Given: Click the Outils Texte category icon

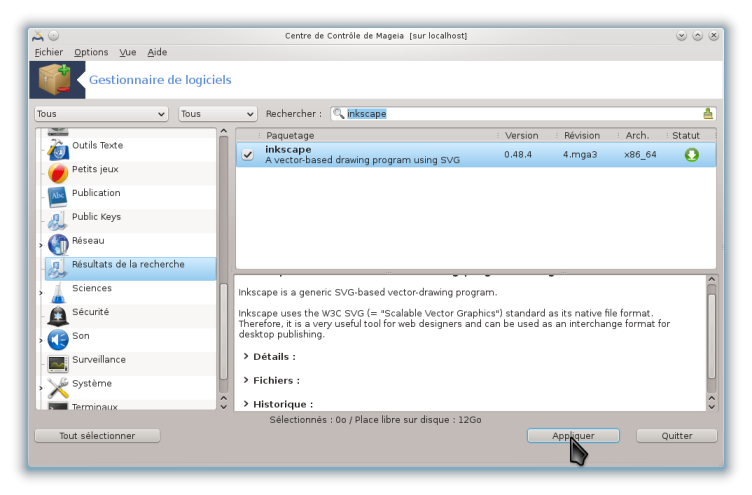Looking at the screenshot, I should click(58, 150).
